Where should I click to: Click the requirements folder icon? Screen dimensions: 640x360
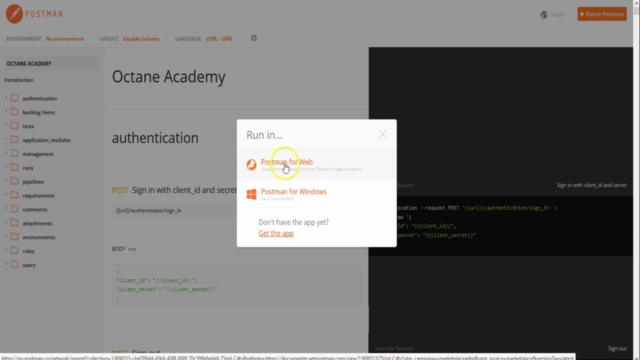pyautogui.click(x=15, y=195)
